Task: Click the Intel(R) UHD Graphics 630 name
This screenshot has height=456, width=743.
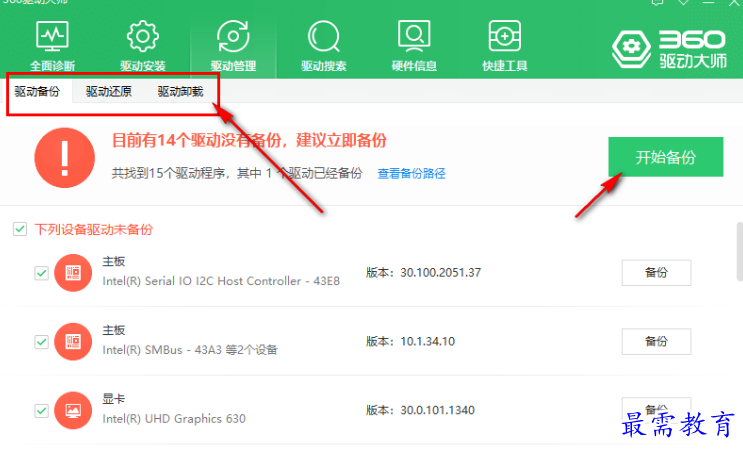Action: (x=174, y=419)
